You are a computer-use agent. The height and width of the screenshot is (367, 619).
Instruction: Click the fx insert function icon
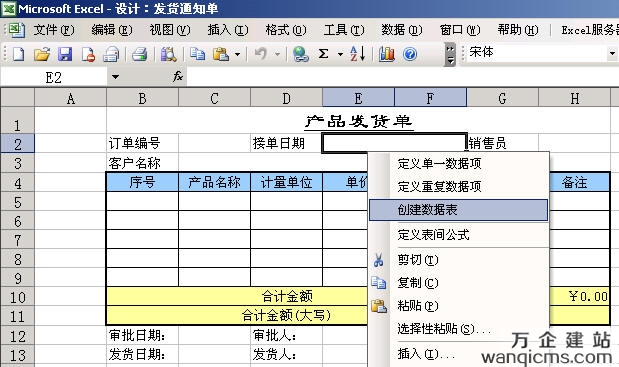click(178, 77)
